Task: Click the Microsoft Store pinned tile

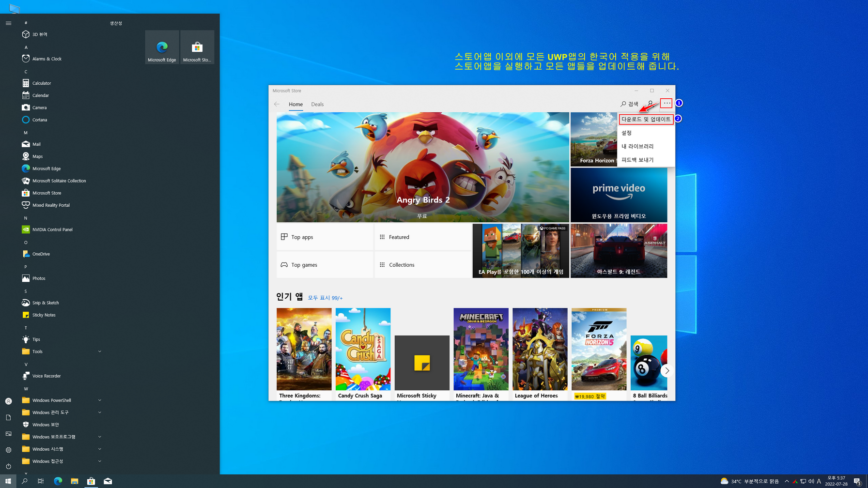Action: 197,47
